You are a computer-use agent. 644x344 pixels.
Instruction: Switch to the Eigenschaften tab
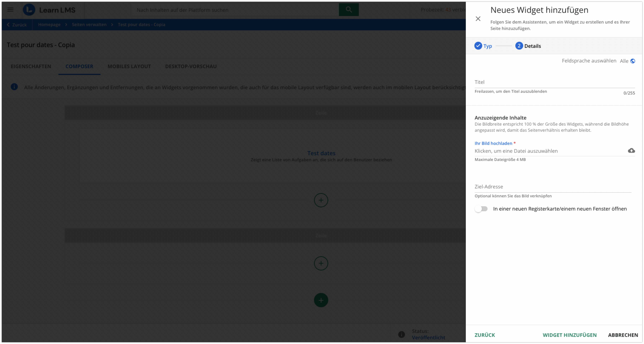pos(31,66)
